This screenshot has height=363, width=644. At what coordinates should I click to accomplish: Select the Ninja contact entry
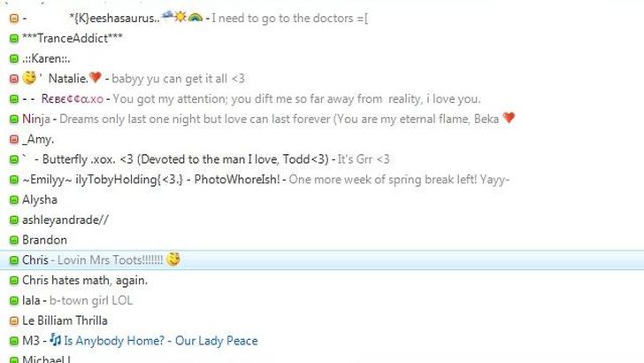pos(322,120)
